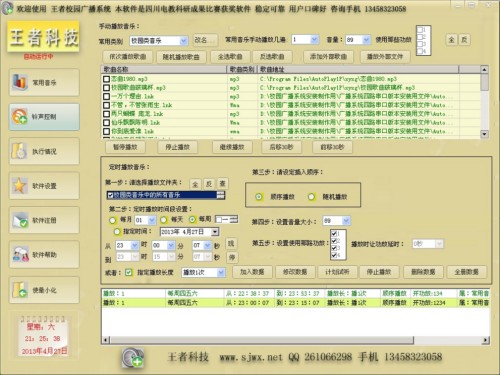Screen dimensions: 500x375
Task: Click 后移30秒 skip back button
Action: (x=281, y=147)
